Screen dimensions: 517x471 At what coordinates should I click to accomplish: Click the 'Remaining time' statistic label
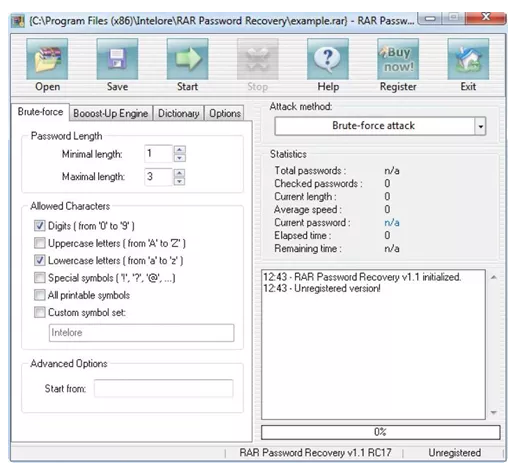pos(307,248)
